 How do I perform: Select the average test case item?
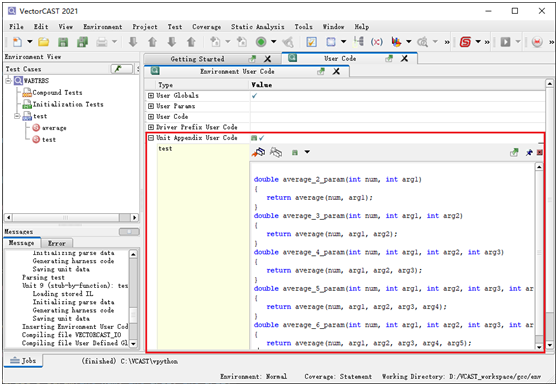[54, 128]
